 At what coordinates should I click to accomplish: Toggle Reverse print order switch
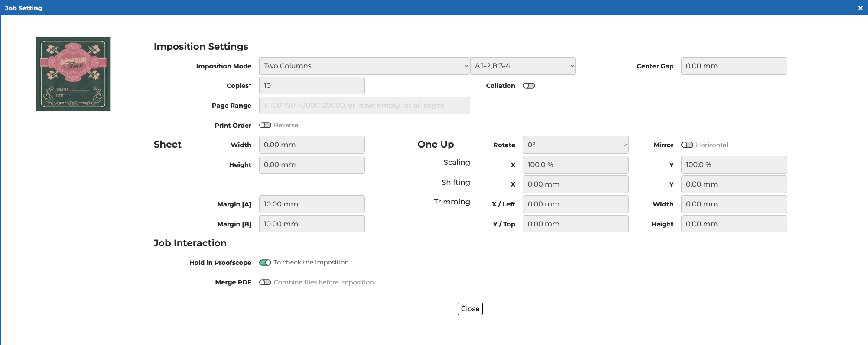[x=265, y=125]
